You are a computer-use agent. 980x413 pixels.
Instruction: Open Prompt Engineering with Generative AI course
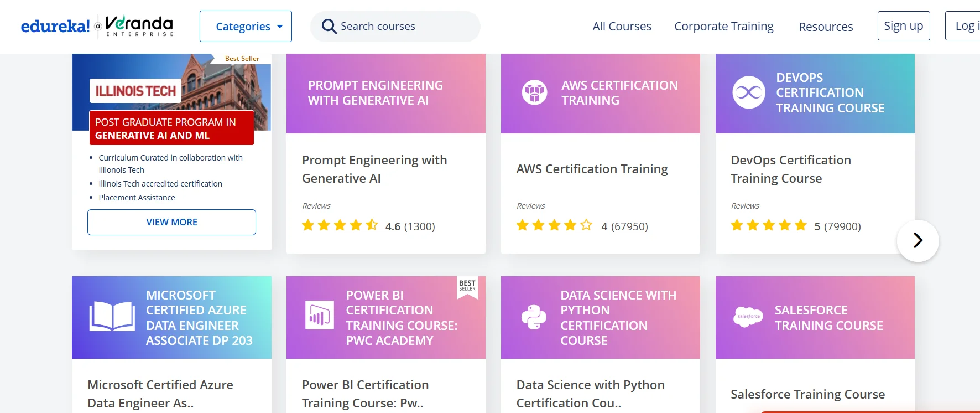point(374,169)
